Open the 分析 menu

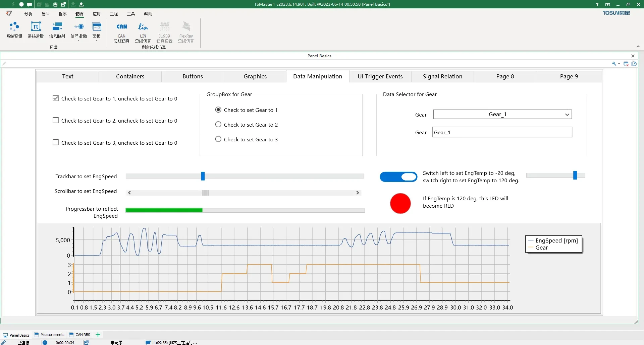coord(28,14)
